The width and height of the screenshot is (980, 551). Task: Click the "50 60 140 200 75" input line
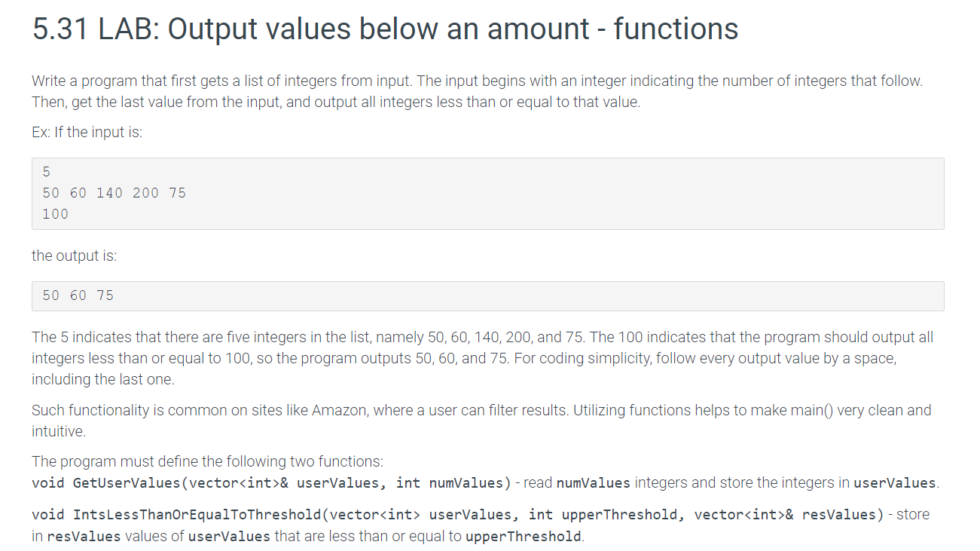tap(114, 193)
